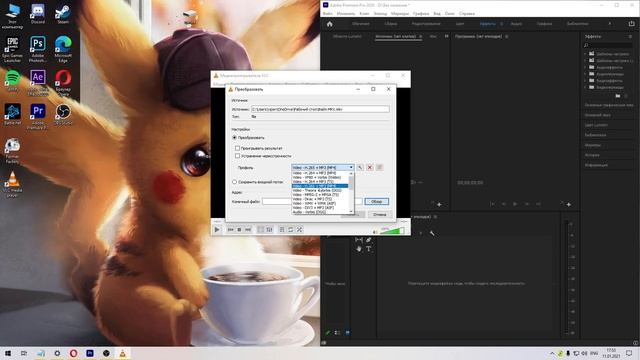Choose Video - WMV + WMA (ASF) profile
Screen dimensions: 640x360
click(321, 203)
